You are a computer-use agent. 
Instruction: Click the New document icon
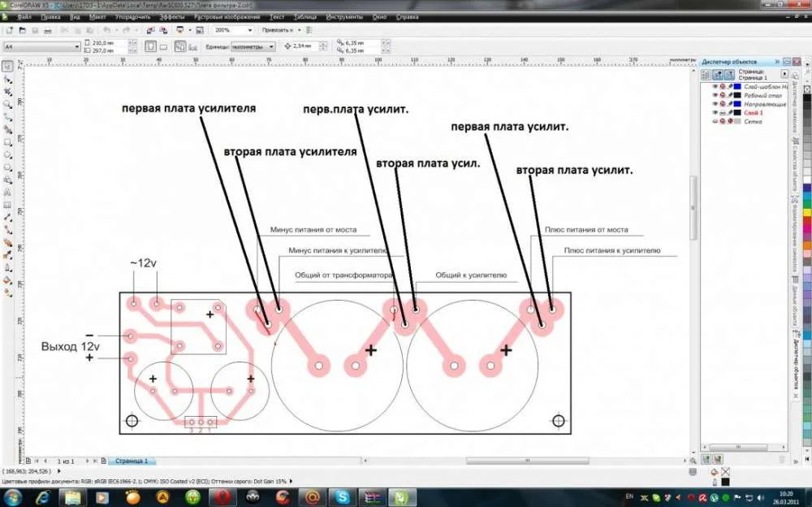tap(10, 31)
